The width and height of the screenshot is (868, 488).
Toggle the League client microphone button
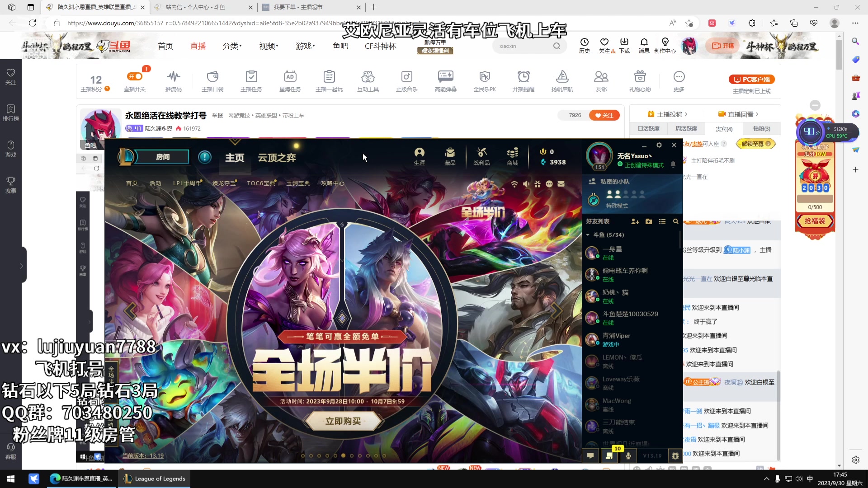tap(628, 455)
